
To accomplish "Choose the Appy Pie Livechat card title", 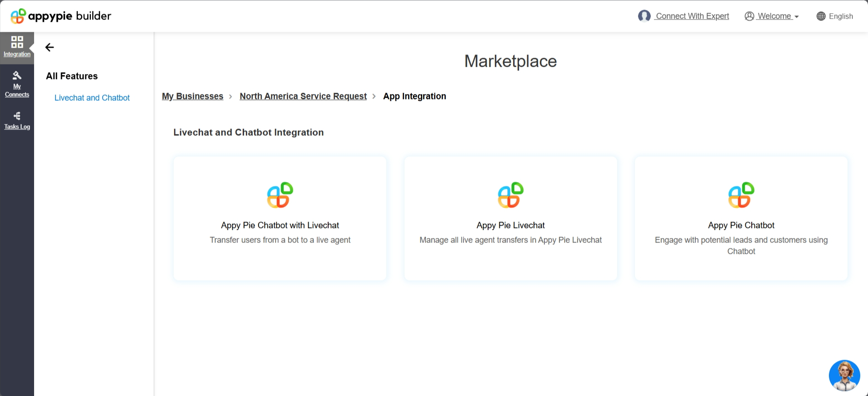I will [510, 225].
